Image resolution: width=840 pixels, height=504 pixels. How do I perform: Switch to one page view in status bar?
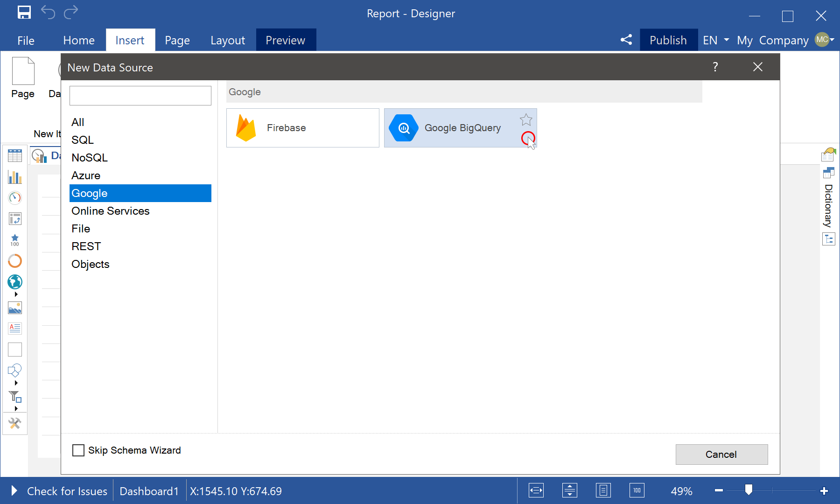(603, 490)
